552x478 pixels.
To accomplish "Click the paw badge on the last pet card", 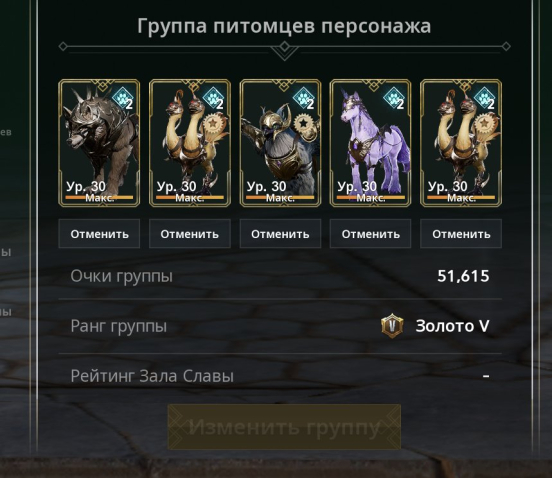I will point(484,97).
